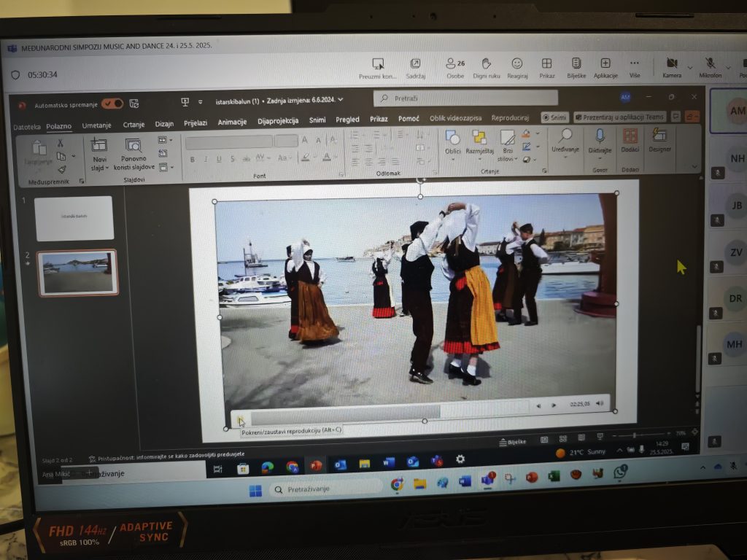Click Prezentiraj u aplikaciji Teams button
The height and width of the screenshot is (560, 747).
tap(620, 117)
